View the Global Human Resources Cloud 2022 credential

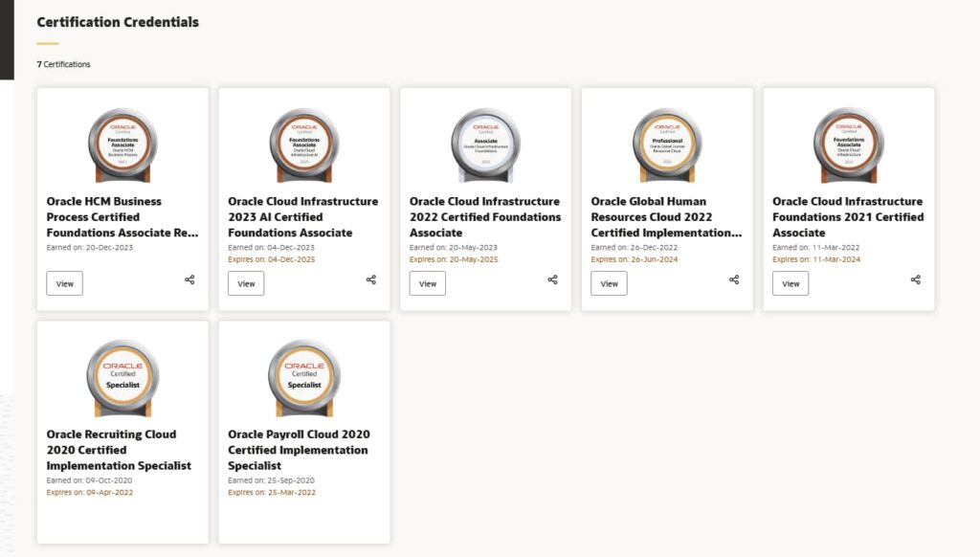609,283
